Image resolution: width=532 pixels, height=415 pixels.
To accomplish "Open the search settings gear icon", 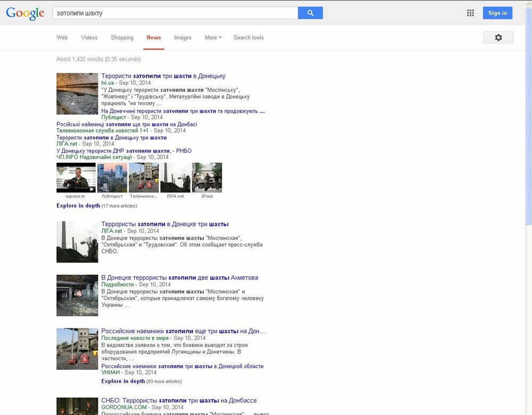I will point(498,37).
